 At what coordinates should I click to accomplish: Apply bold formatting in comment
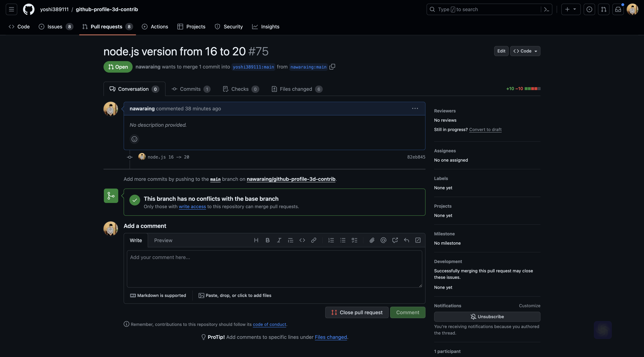point(268,240)
